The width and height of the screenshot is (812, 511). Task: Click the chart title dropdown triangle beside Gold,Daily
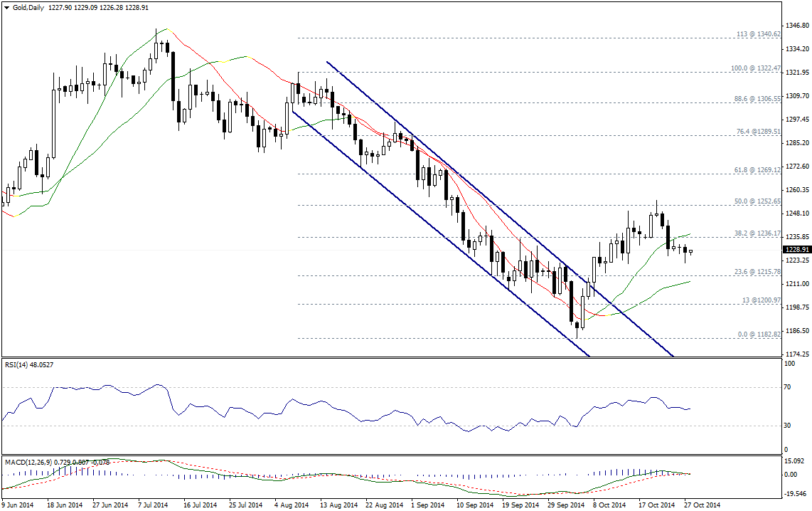(x=6, y=8)
